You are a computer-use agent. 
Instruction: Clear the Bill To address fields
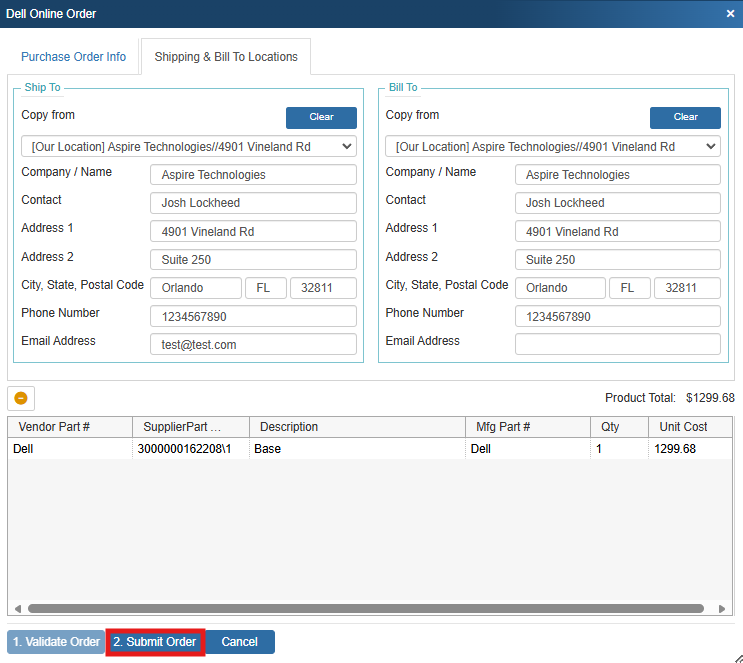click(685, 117)
